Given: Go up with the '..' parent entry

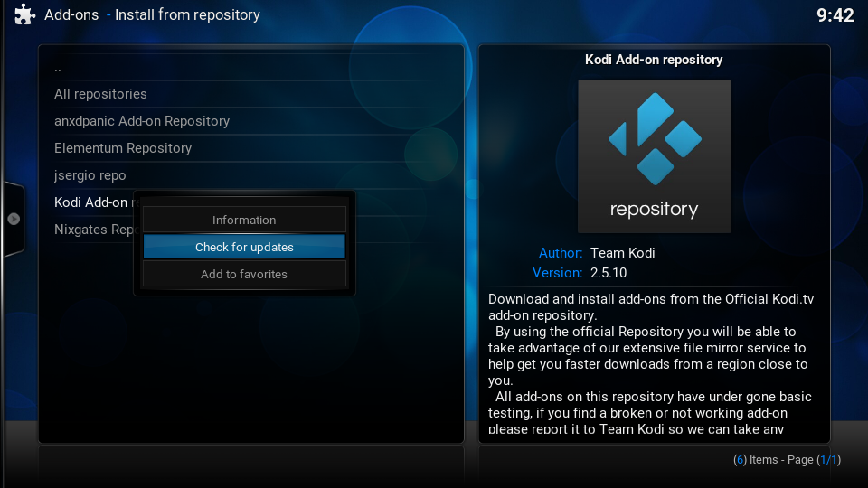Looking at the screenshot, I should pyautogui.click(x=250, y=68).
